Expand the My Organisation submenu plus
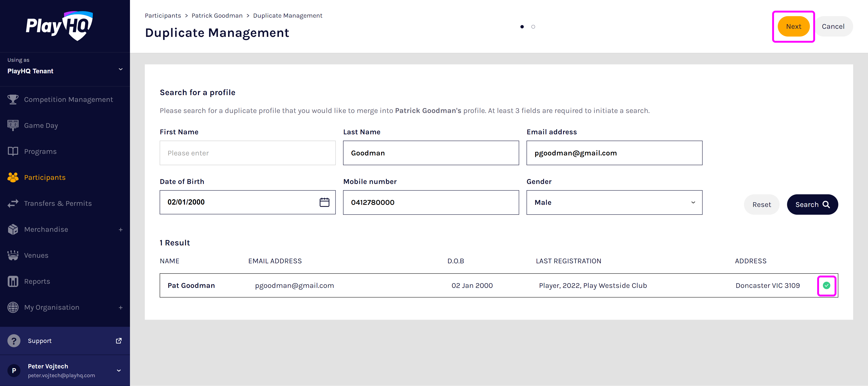Viewport: 868px width, 386px height. point(121,308)
